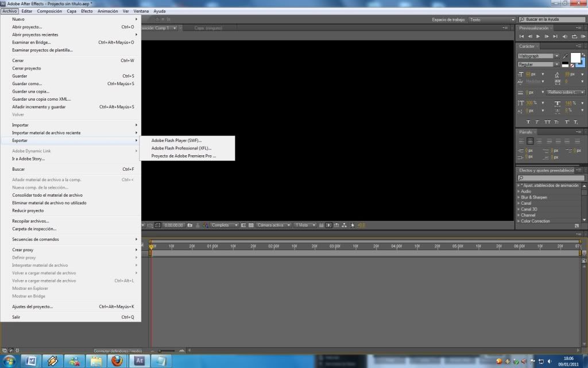The image size is (588, 368).
Task: Toggle small caps text style
Action: coord(556,122)
